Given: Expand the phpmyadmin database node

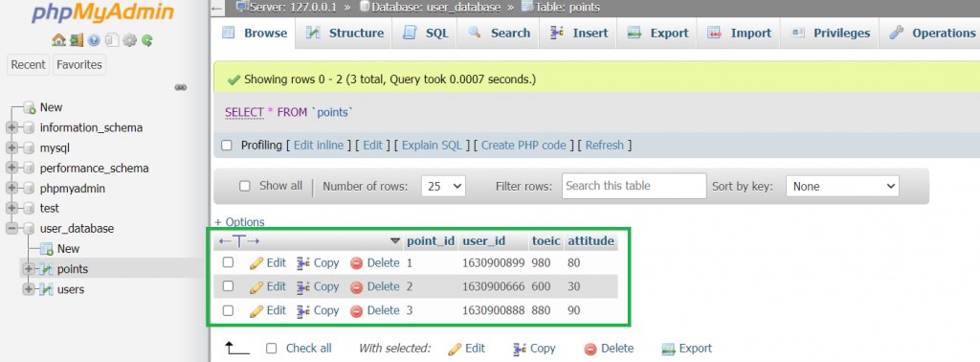Looking at the screenshot, I should coord(11,189).
